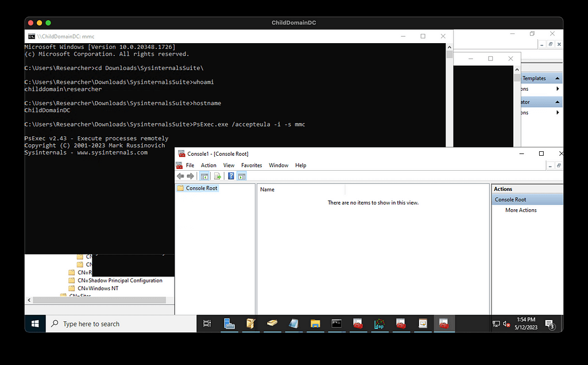The height and width of the screenshot is (365, 588).
Task: Open Help via the blue question mark icon
Action: [x=231, y=176]
